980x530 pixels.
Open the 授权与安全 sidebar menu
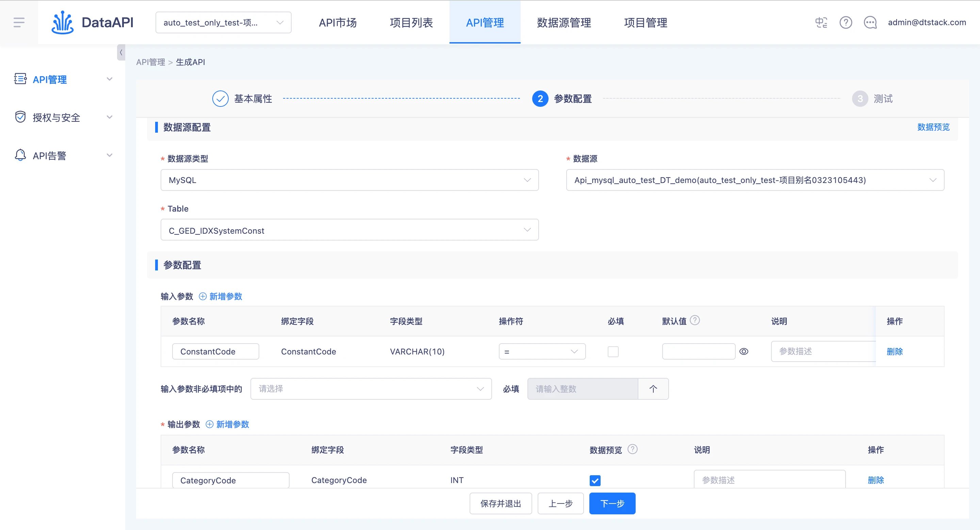[x=63, y=117]
